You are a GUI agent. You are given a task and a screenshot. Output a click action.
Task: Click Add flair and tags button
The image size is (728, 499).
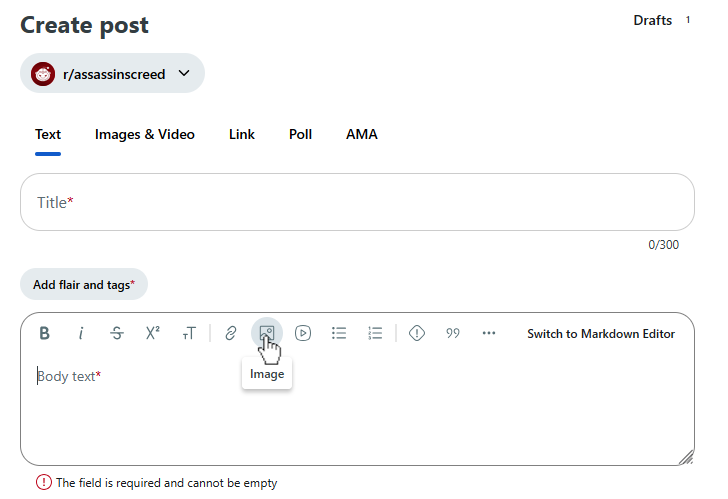point(84,285)
